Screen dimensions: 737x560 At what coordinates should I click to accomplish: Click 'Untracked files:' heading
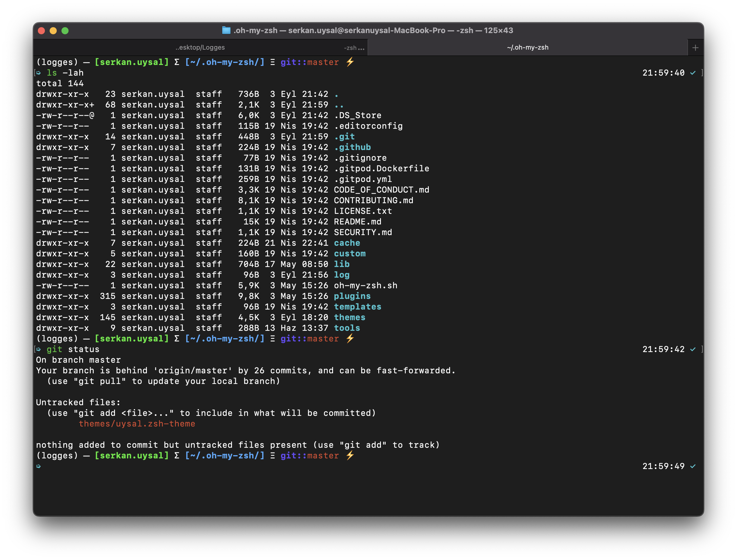coord(78,402)
